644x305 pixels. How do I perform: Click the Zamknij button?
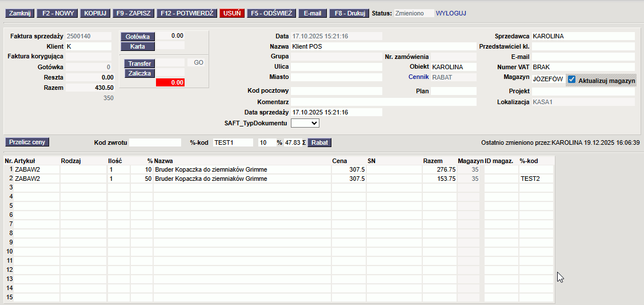point(20,13)
